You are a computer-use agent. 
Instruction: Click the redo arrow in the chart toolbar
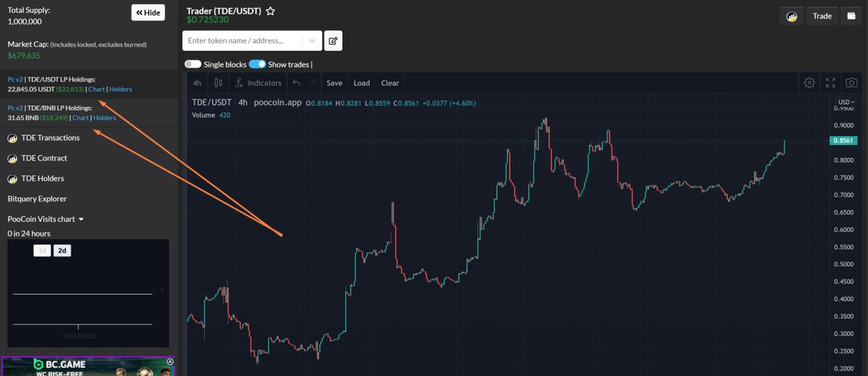[x=311, y=83]
